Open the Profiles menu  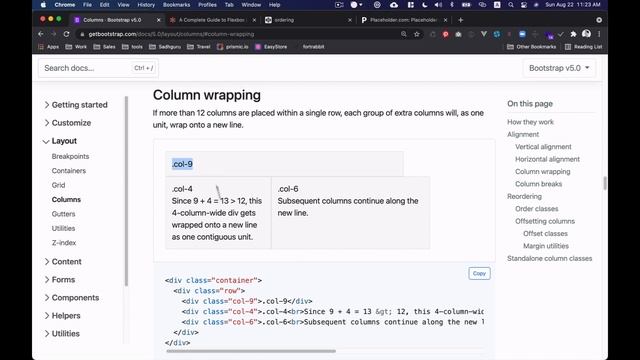[x=207, y=5]
